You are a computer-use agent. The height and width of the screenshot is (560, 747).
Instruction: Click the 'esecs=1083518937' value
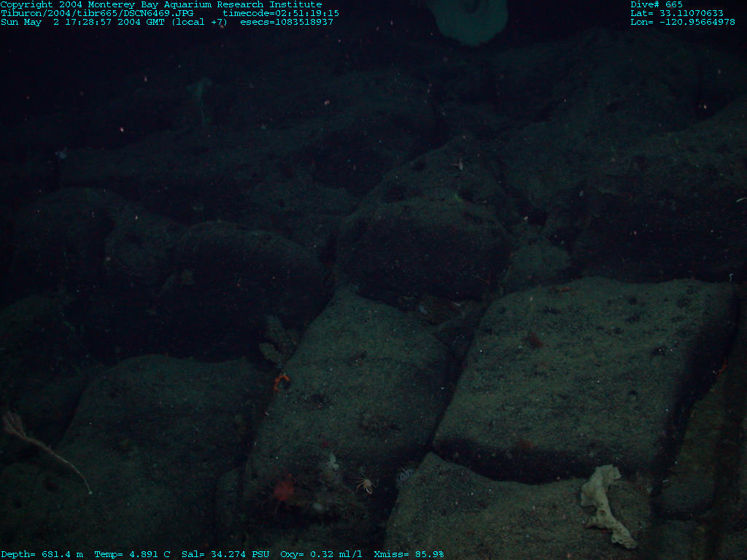pos(287,22)
